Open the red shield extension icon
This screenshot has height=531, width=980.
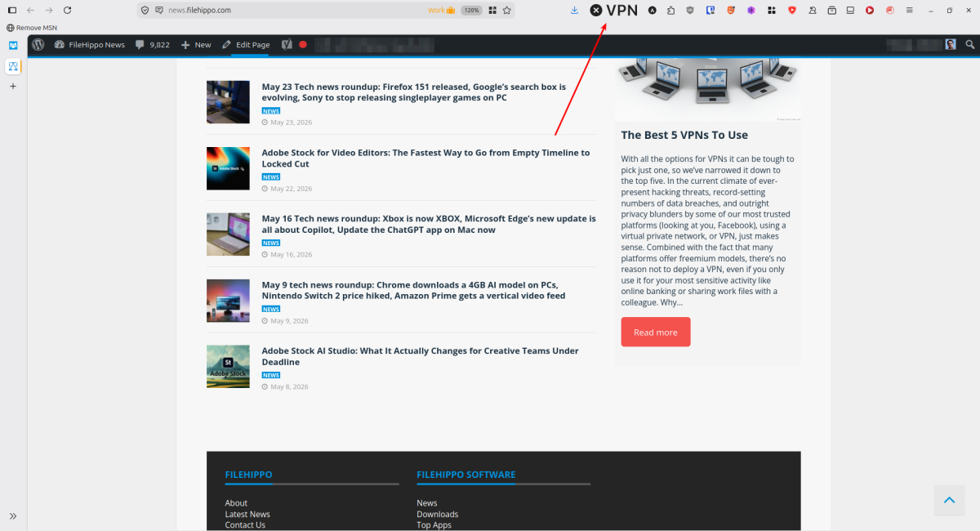791,10
